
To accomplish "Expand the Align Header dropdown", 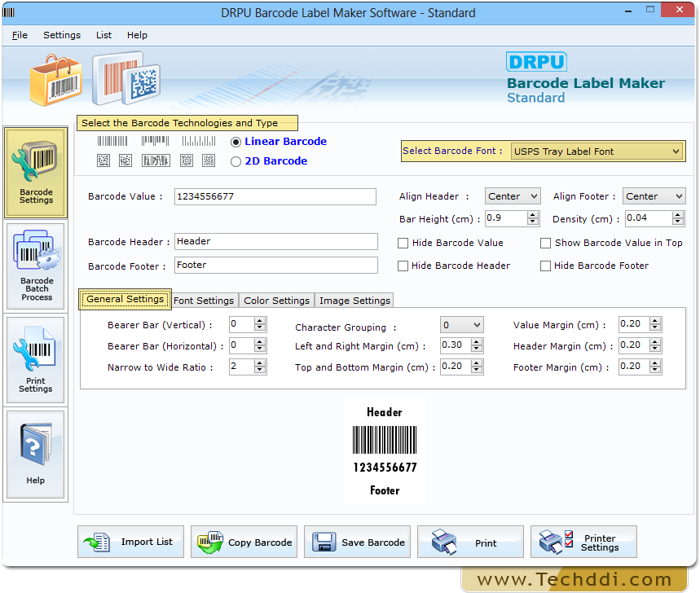I will (513, 196).
